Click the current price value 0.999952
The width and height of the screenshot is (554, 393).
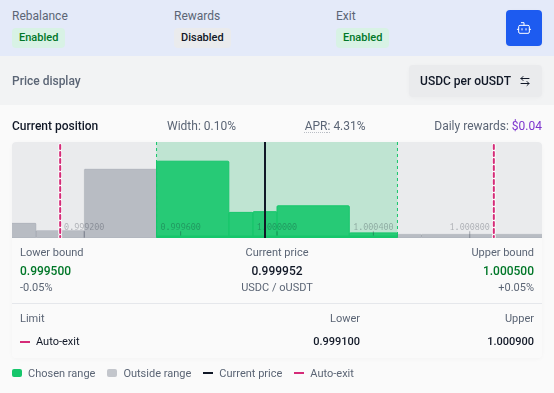[277, 271]
